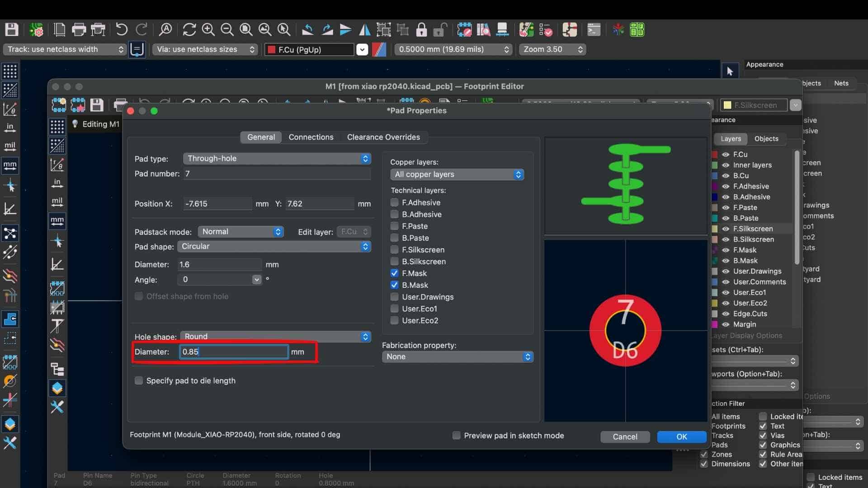Screen dimensions: 868x488
Task: Switch to the Connections tab
Action: 311,137
